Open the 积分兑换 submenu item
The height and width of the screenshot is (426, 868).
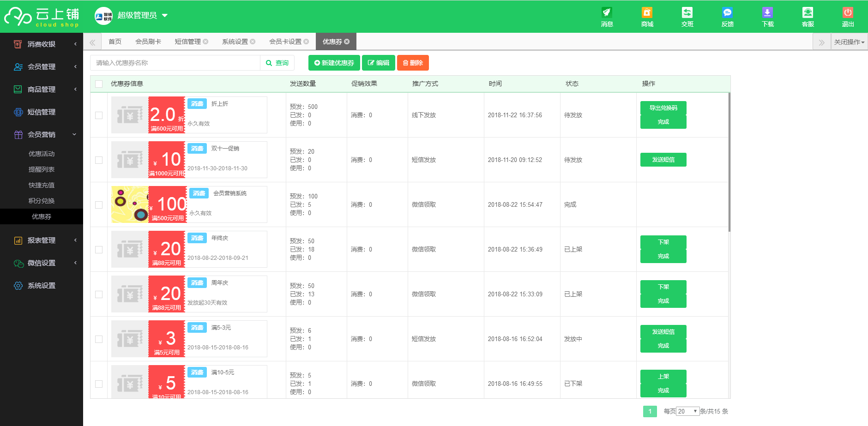click(x=42, y=201)
